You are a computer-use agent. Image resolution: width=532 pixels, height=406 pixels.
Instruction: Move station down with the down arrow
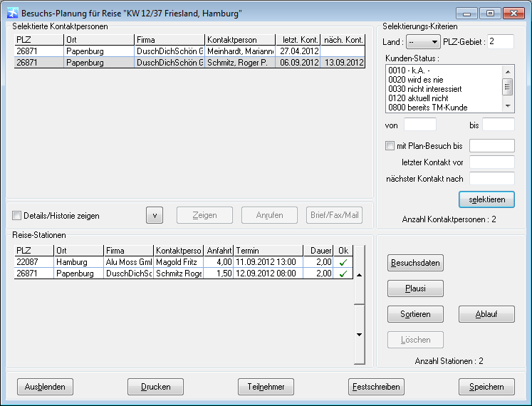click(x=358, y=334)
